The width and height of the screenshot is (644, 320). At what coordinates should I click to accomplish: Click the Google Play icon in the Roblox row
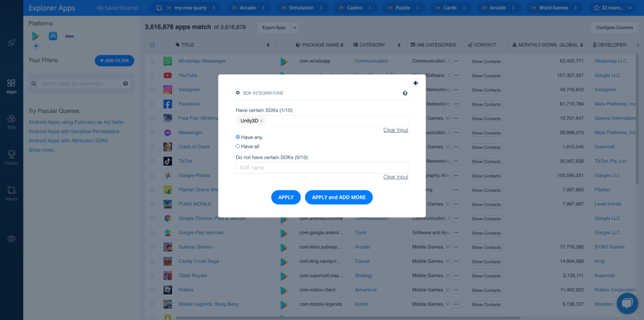coord(284,290)
